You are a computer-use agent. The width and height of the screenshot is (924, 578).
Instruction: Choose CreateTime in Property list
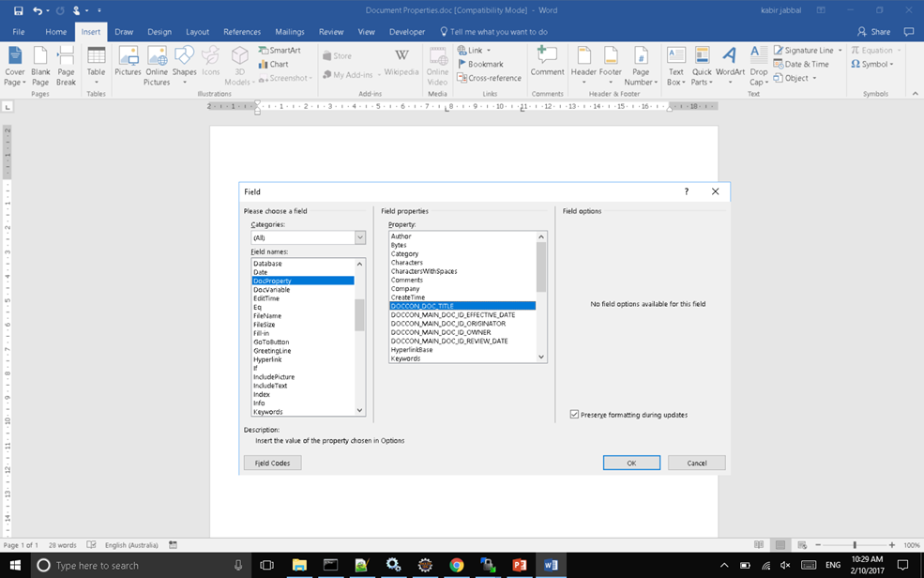(x=462, y=297)
